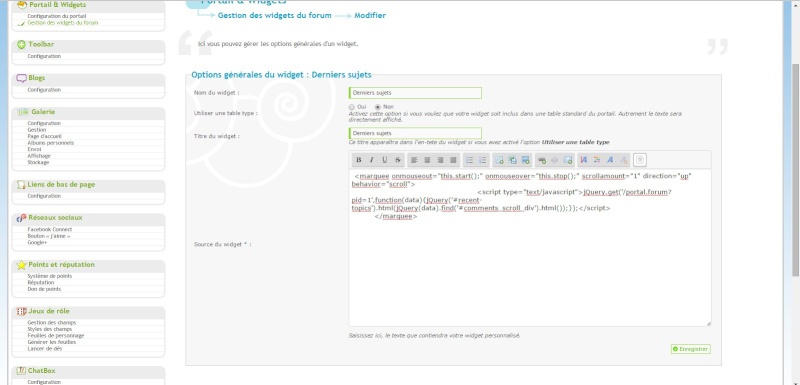Image resolution: width=800 pixels, height=385 pixels.
Task: Click the Nom du widget input field
Action: pyautogui.click(x=415, y=93)
